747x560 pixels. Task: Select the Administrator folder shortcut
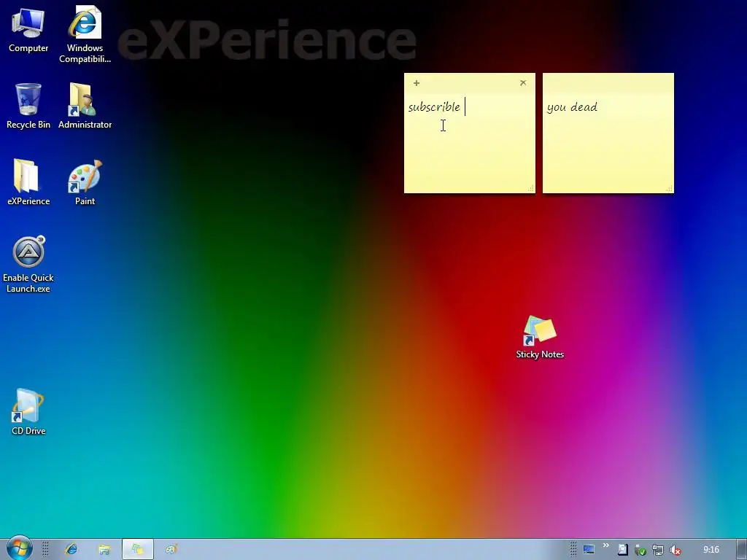tap(85, 106)
